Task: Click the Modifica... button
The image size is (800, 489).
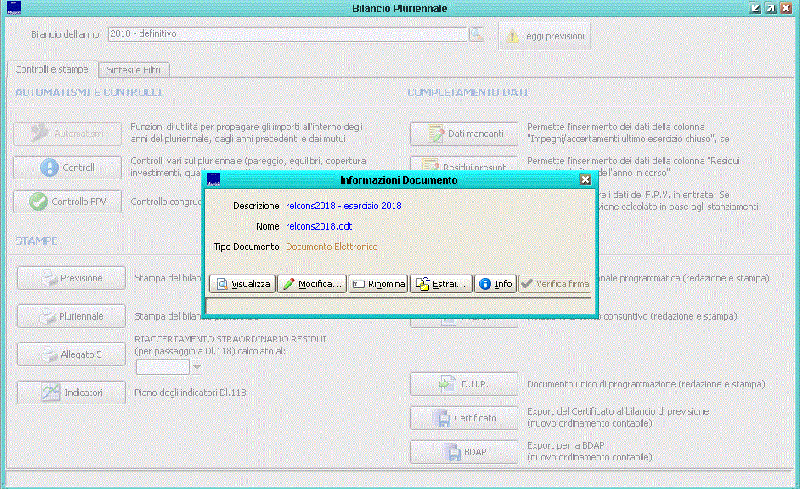Action: coord(312,284)
